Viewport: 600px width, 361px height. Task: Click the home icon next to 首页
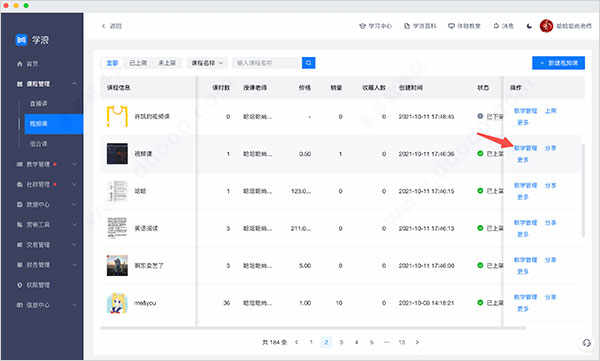click(x=20, y=64)
